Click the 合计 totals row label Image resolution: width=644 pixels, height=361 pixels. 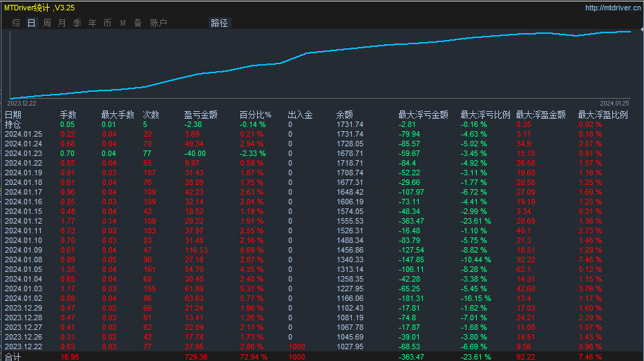pos(13,357)
